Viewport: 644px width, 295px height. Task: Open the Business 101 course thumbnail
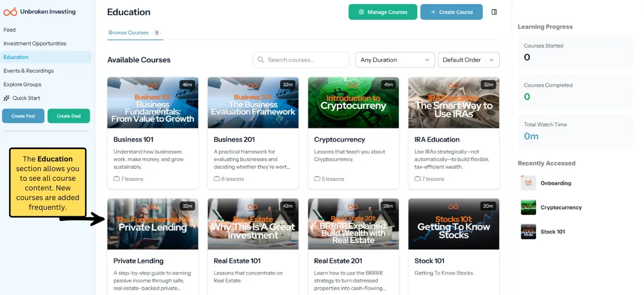click(153, 102)
